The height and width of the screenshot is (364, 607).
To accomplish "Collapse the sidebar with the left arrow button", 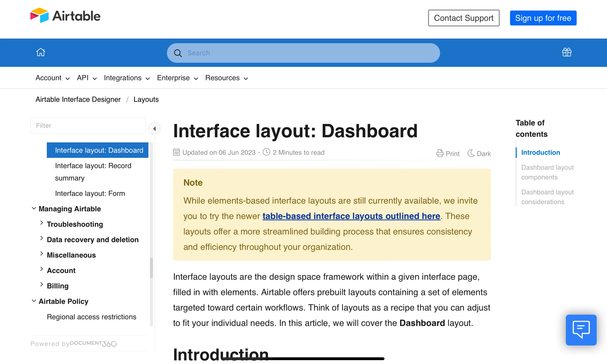I will pyautogui.click(x=155, y=129).
